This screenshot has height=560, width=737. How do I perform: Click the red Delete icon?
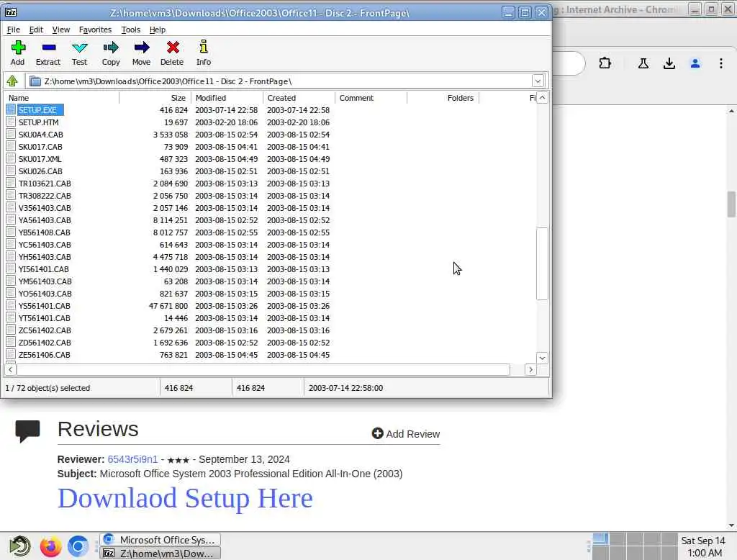[x=173, y=48]
